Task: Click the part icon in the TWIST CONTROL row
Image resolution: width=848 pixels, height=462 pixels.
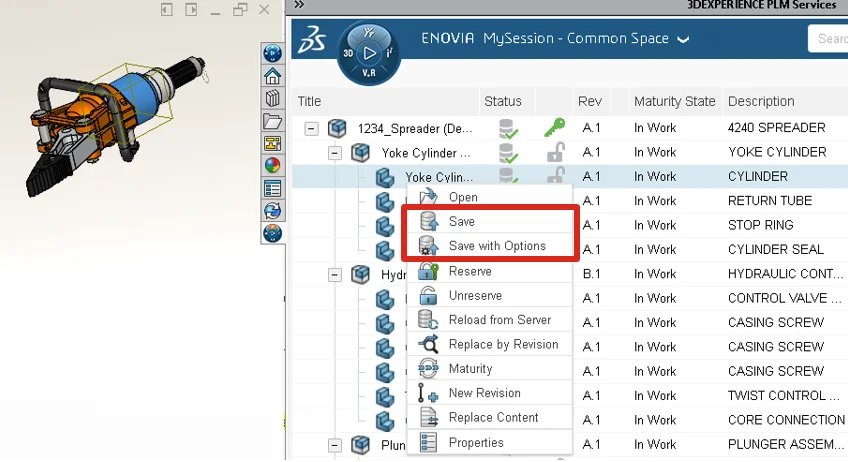Action: coord(385,396)
